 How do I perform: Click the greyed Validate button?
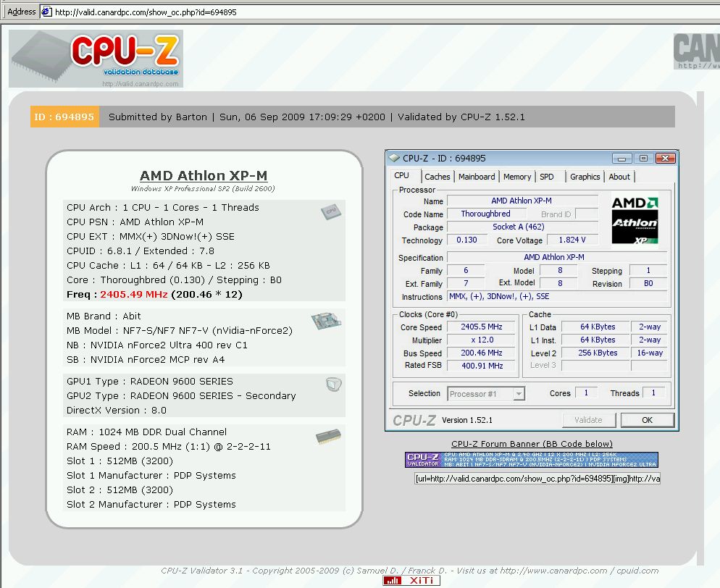coord(588,420)
